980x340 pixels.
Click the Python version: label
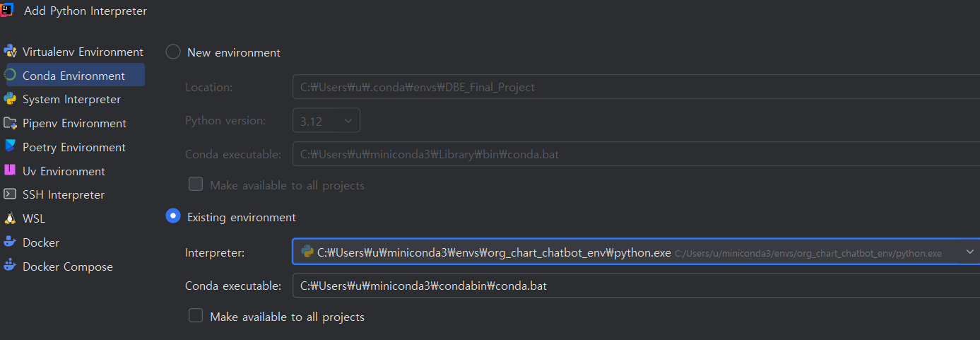(225, 120)
